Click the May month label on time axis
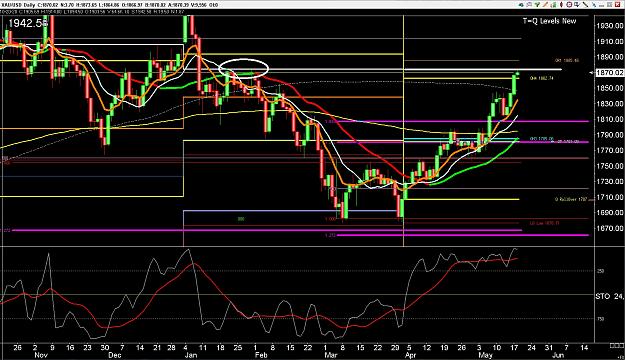The image size is (625, 360). click(485, 355)
